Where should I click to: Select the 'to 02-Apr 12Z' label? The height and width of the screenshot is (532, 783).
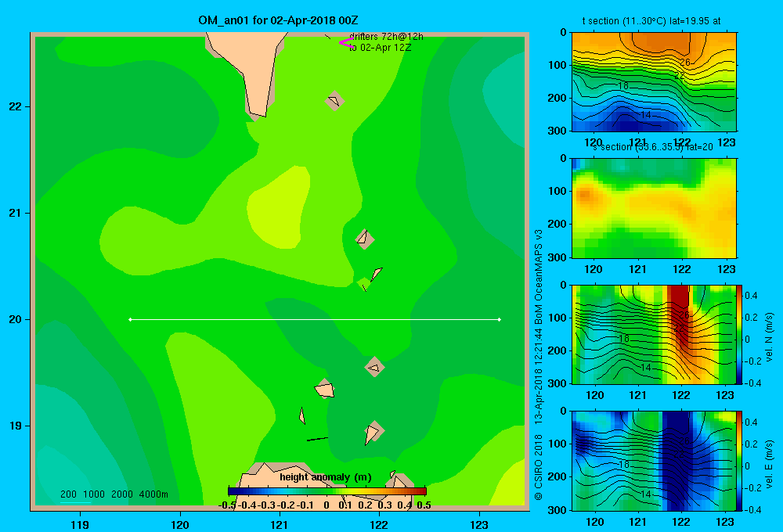click(380, 48)
